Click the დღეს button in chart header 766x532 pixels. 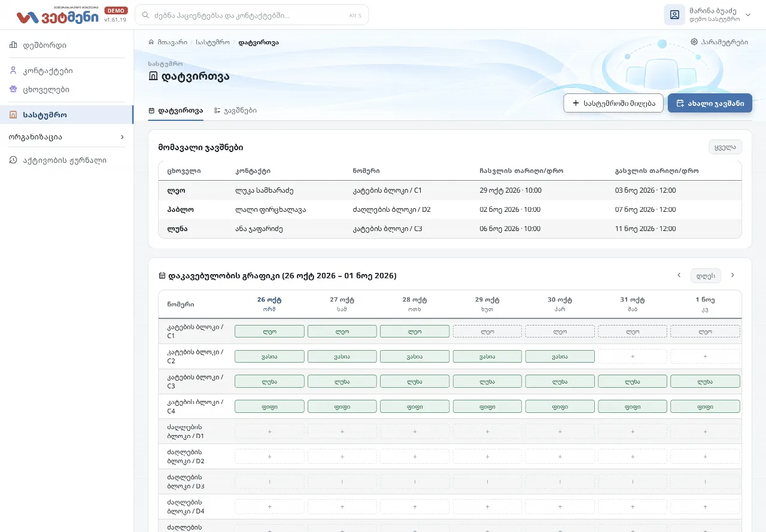tap(706, 275)
